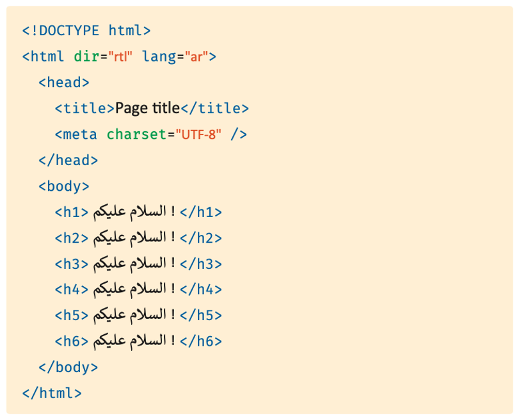The image size is (521, 420).
Task: Click the opening body tag
Action: coord(64,186)
